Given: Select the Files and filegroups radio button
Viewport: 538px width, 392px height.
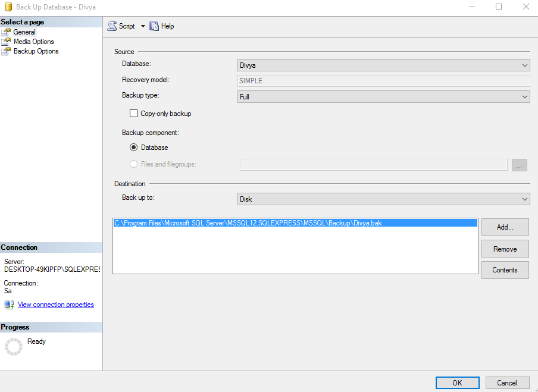Looking at the screenshot, I should tap(133, 164).
